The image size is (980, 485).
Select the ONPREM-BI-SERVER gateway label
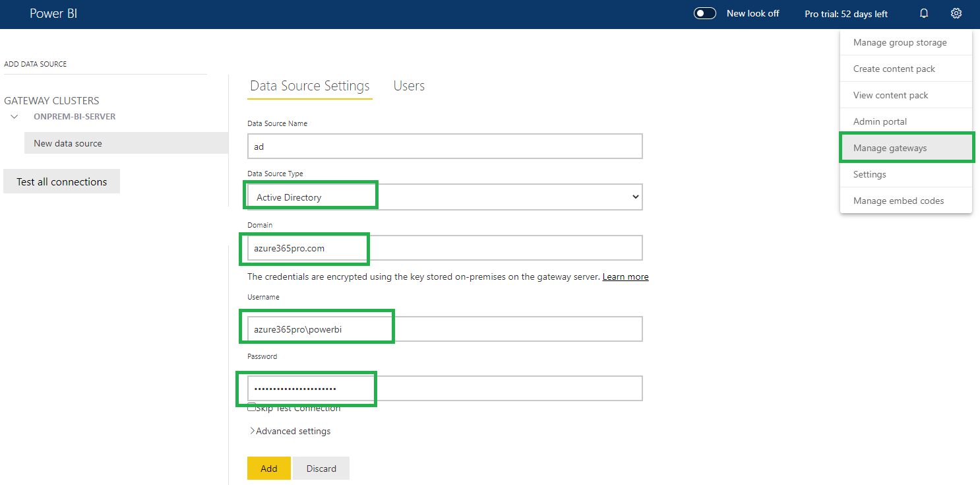(75, 117)
